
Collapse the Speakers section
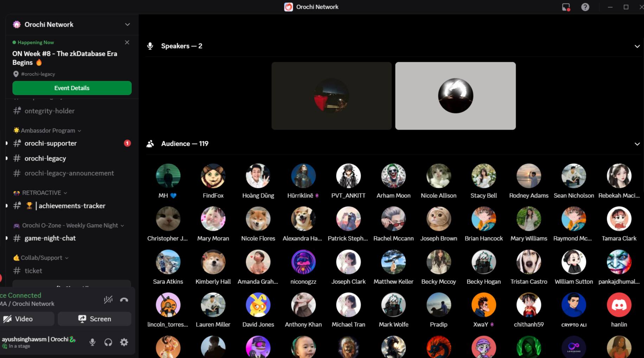pos(637,46)
